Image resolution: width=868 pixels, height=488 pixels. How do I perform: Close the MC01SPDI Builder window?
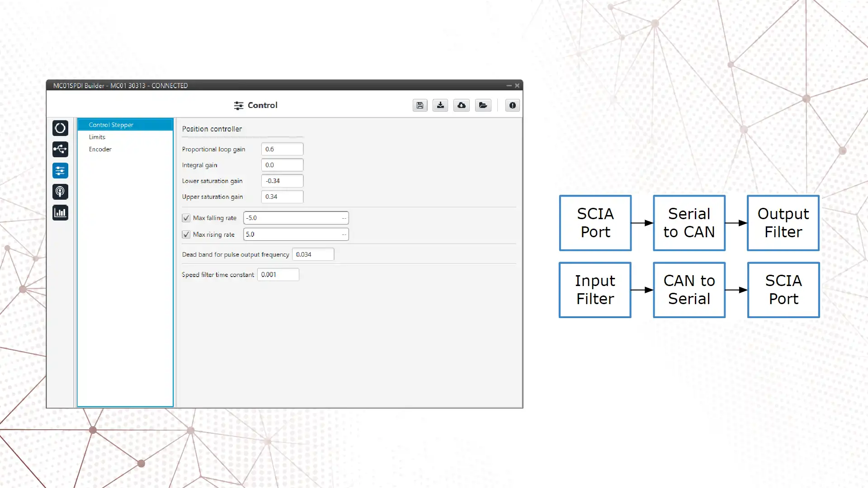[517, 85]
